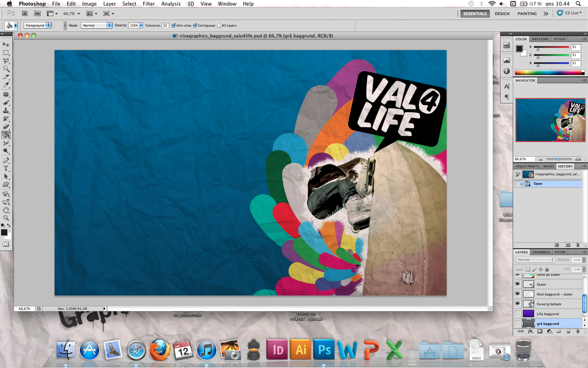Viewport: 588px width, 368px height.
Task: Click the Create new layer icon
Action: (x=568, y=331)
